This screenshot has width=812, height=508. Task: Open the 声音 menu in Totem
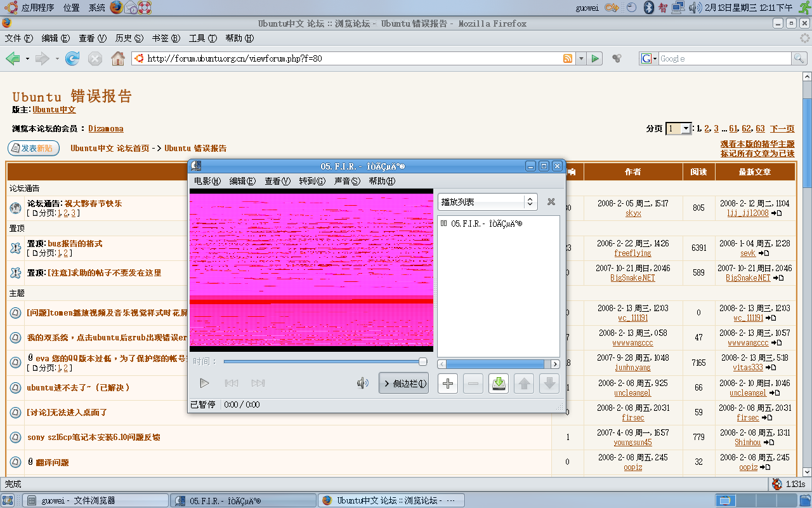(347, 181)
